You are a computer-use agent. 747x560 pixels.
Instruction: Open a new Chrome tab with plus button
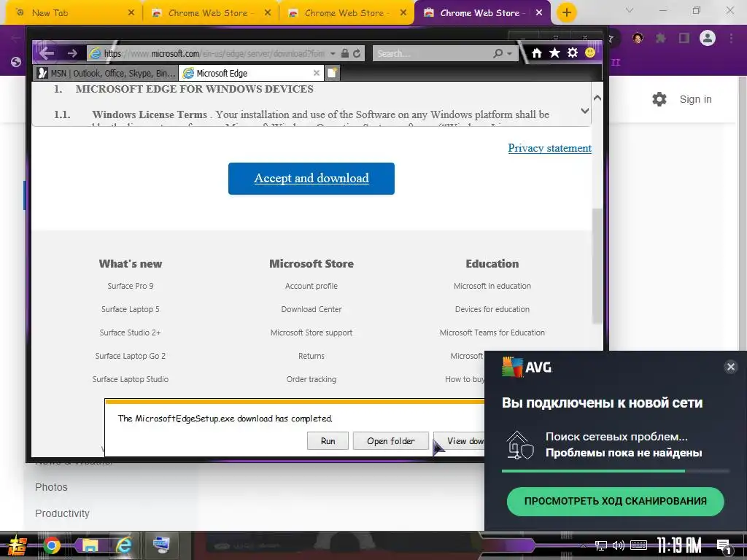(x=566, y=12)
